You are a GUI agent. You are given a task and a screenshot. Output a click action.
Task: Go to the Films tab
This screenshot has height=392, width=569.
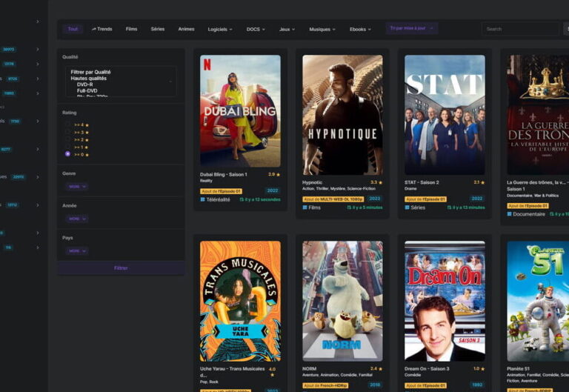coord(131,29)
